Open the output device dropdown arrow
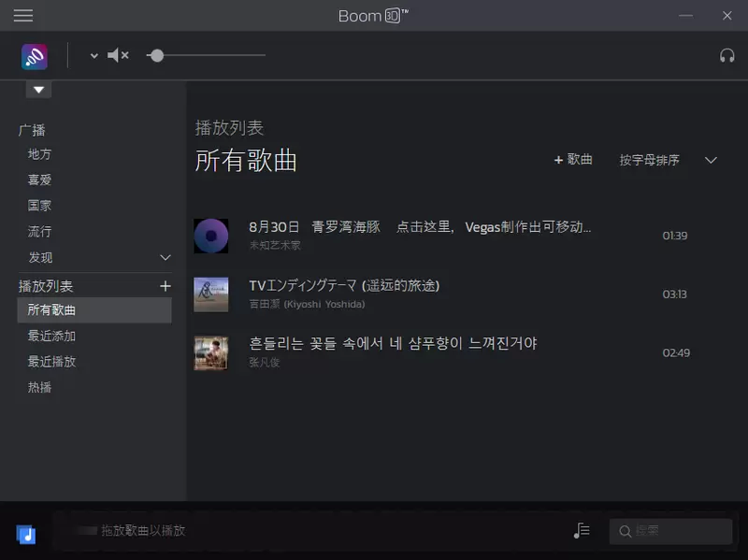Viewport: 748px width, 560px height. (94, 56)
